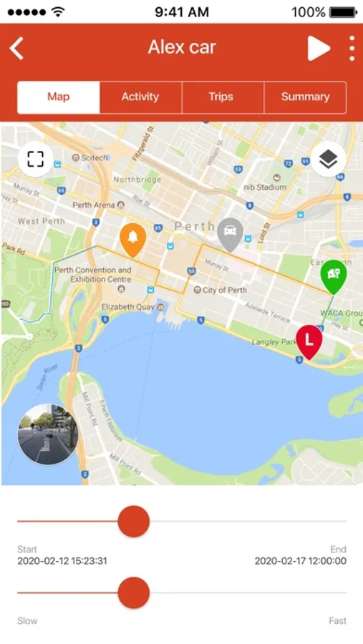The width and height of the screenshot is (363, 644).
Task: Open the street view thumbnail
Action: [x=48, y=434]
